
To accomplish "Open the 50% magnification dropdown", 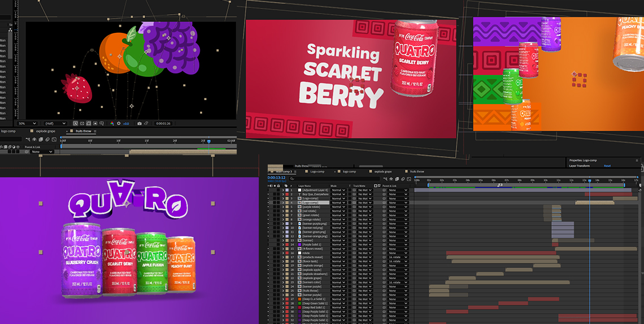I will [x=27, y=123].
